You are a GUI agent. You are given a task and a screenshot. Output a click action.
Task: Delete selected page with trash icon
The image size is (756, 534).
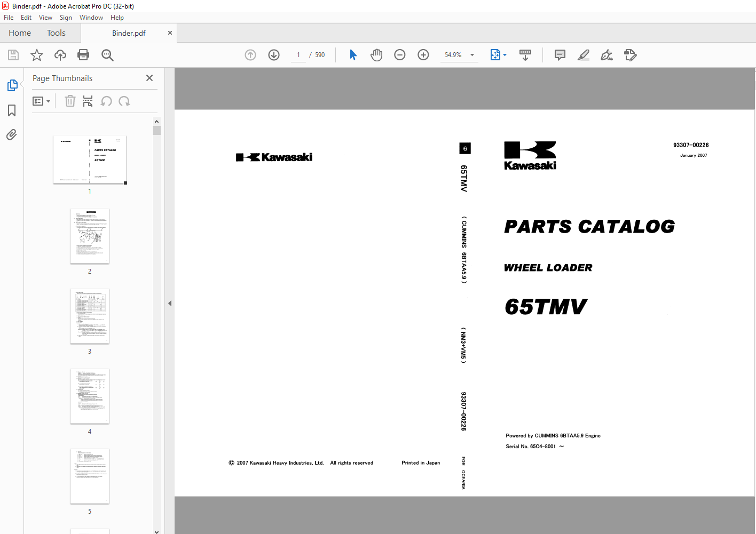(x=70, y=101)
